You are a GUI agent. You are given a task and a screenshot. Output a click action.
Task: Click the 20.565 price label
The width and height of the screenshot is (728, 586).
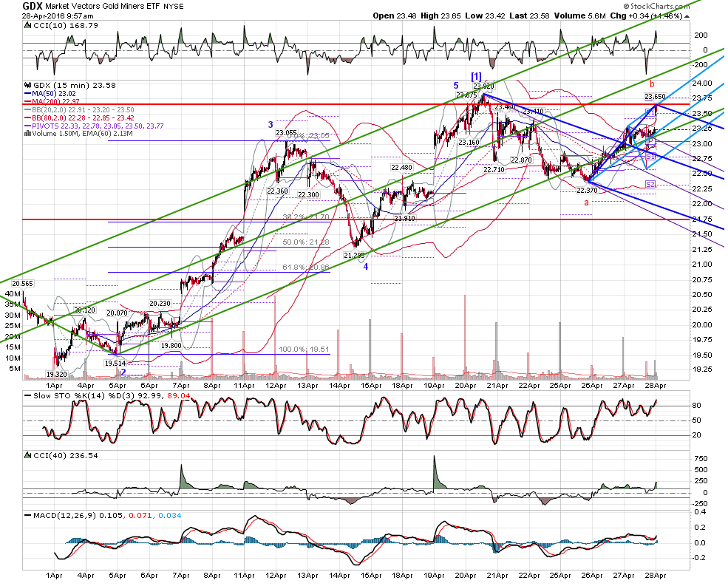[x=22, y=284]
